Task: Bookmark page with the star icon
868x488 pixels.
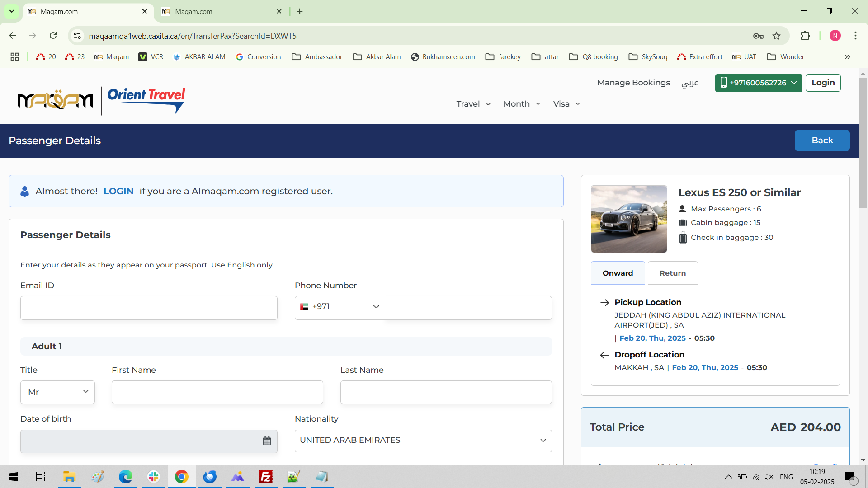Action: coord(776,36)
